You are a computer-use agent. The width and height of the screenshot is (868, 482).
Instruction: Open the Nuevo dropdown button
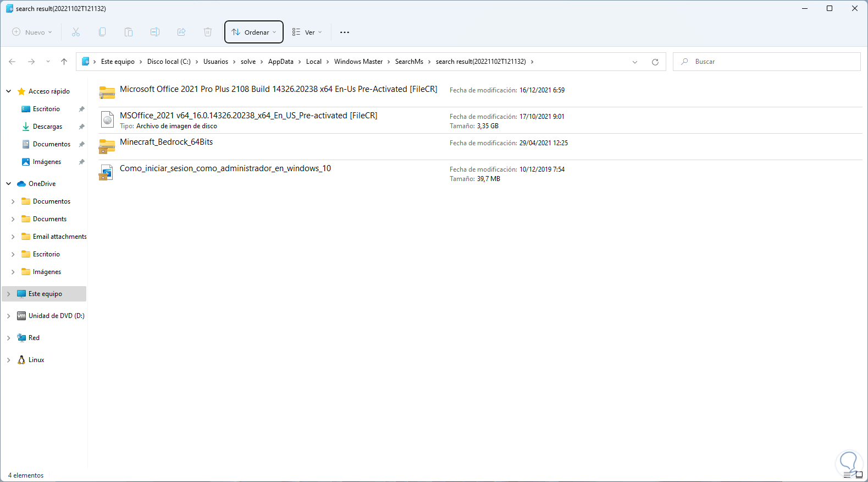32,32
